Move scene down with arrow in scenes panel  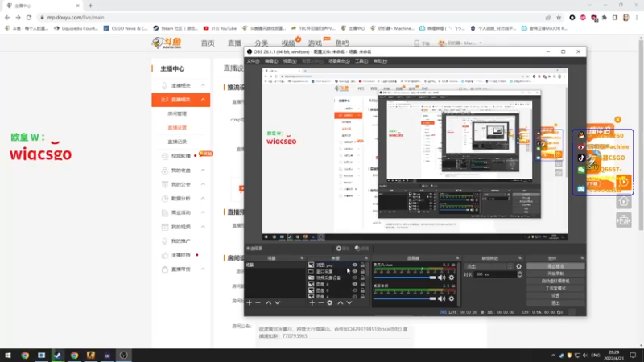(x=277, y=303)
